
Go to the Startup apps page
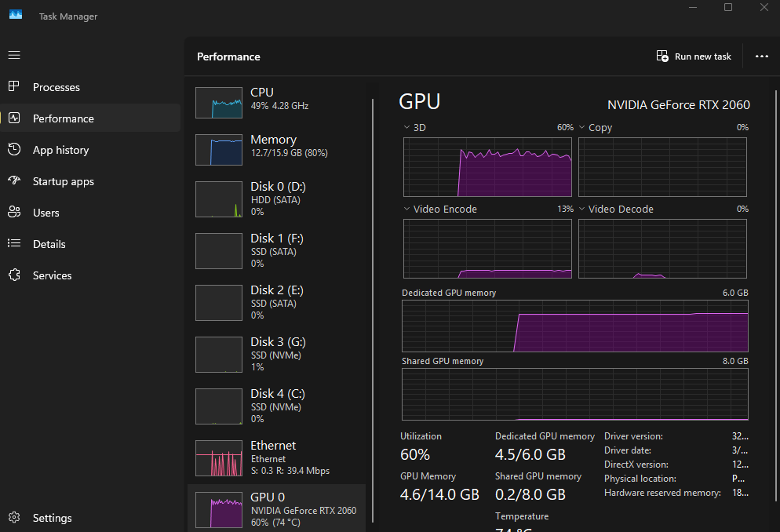90,181
